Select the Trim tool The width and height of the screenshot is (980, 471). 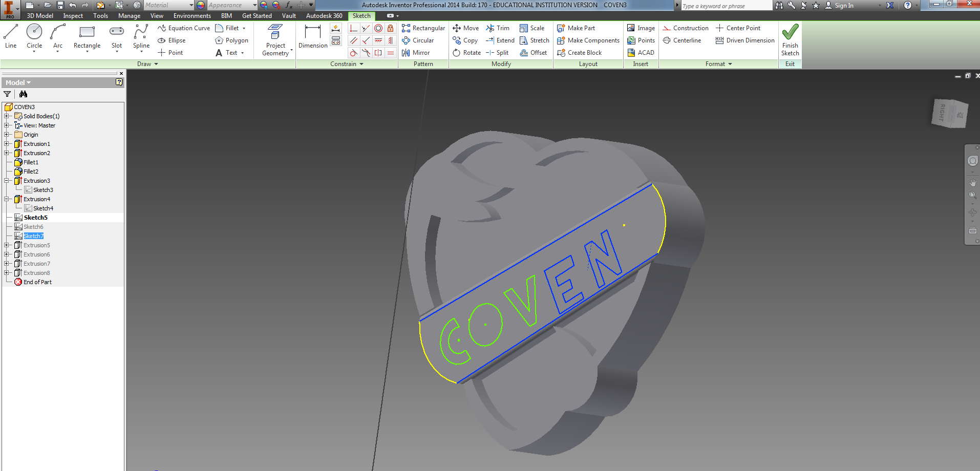[x=498, y=28]
